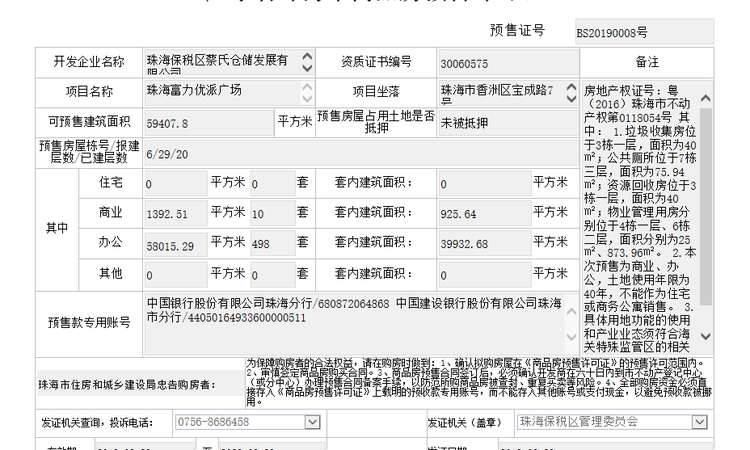Click the 发证机关查询,投诉电话 label

97,423
